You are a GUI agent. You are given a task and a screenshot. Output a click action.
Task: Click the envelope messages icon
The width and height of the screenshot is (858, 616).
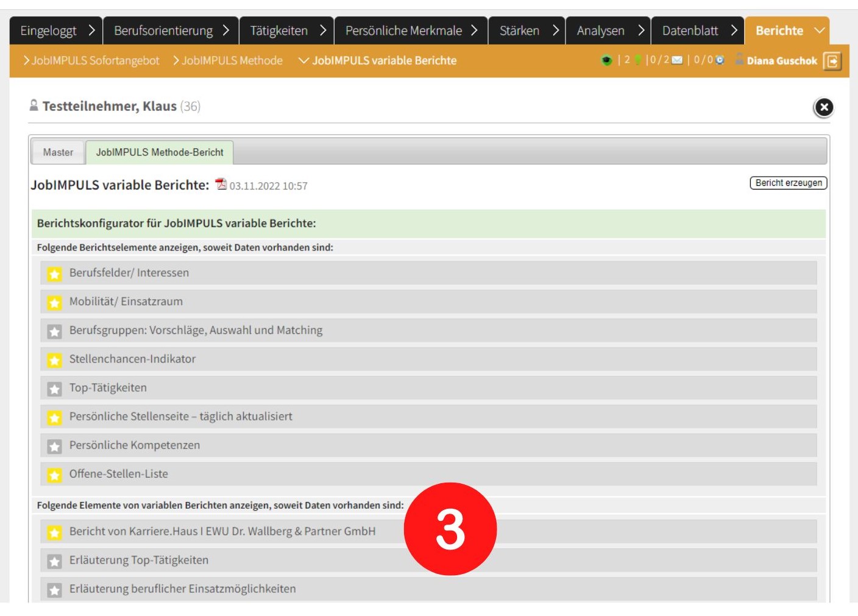tap(677, 60)
